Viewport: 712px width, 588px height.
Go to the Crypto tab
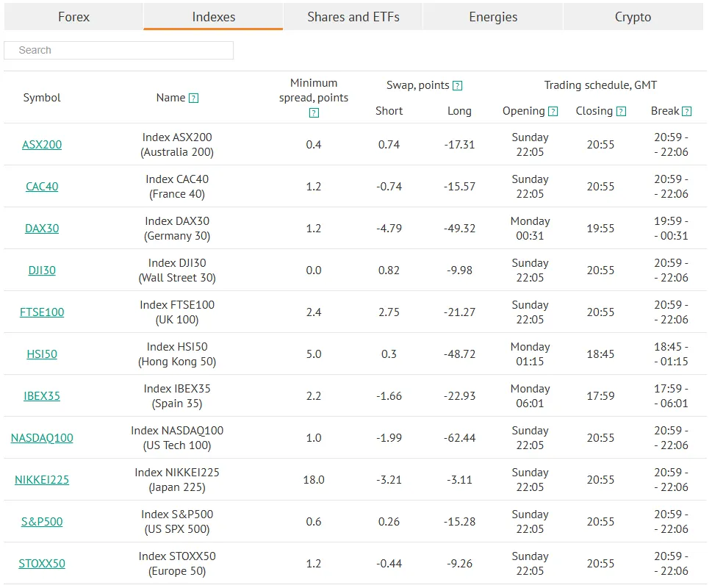tap(633, 17)
